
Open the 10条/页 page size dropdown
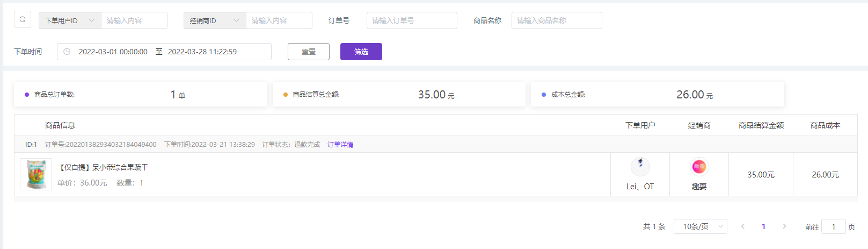point(700,226)
